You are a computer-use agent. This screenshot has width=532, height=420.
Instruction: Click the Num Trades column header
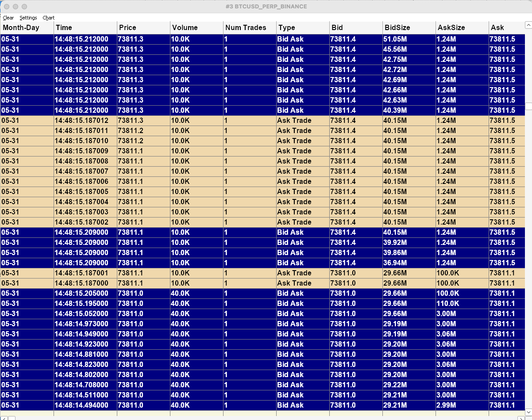[x=250, y=27]
